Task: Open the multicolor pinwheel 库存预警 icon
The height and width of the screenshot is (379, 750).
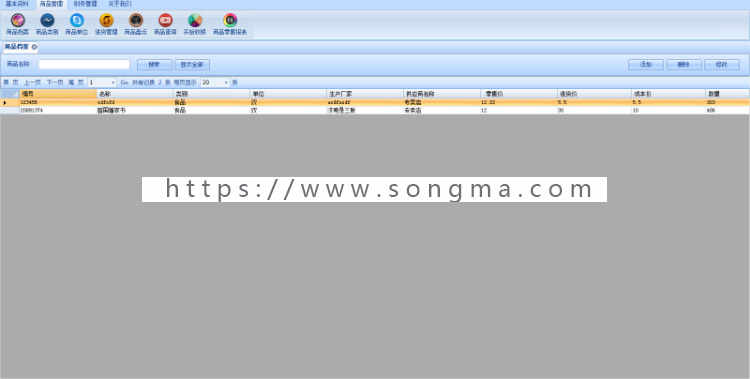Action: coord(195,21)
